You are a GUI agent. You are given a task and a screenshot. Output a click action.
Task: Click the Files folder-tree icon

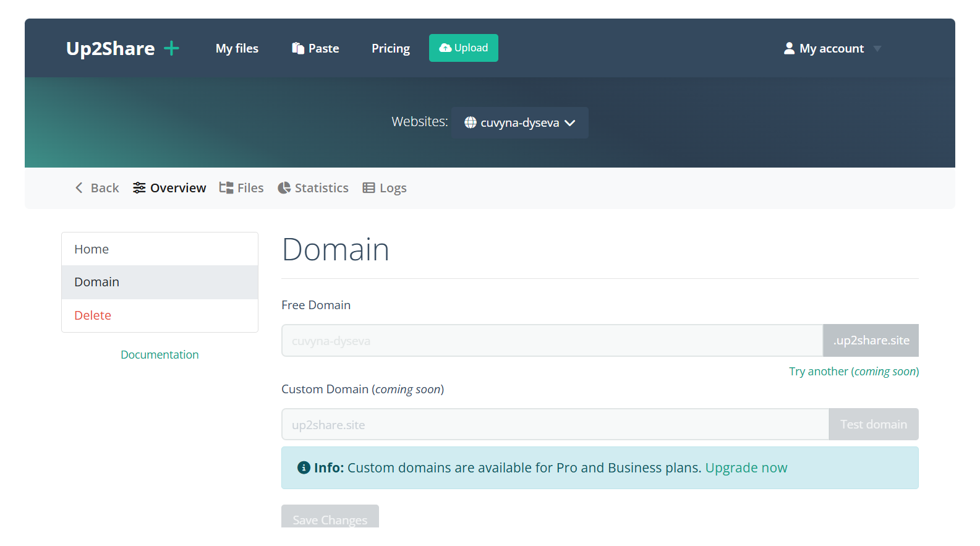[226, 188]
